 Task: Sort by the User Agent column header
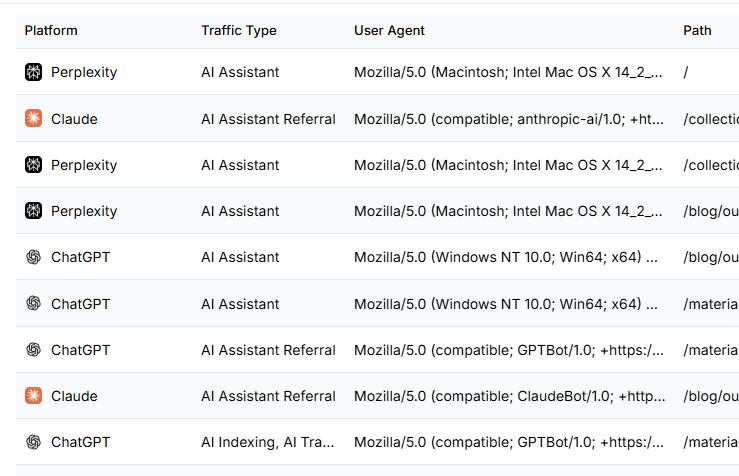pyautogui.click(x=389, y=31)
